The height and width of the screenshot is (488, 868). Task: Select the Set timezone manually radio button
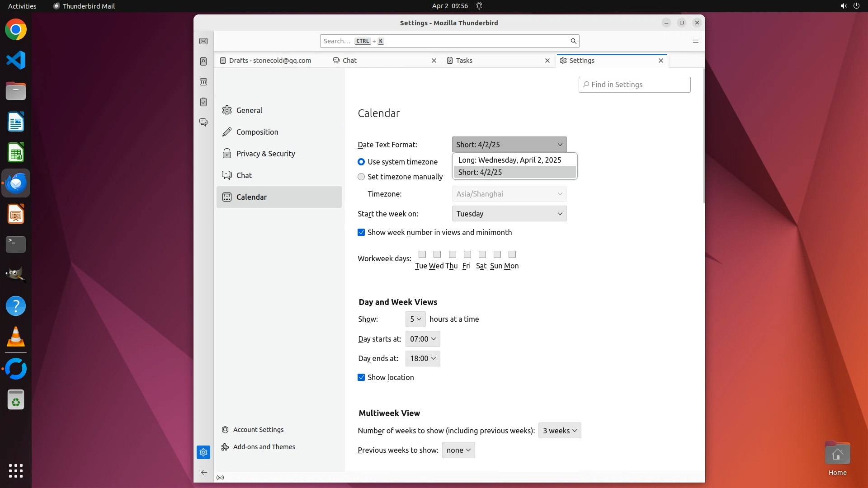(361, 177)
